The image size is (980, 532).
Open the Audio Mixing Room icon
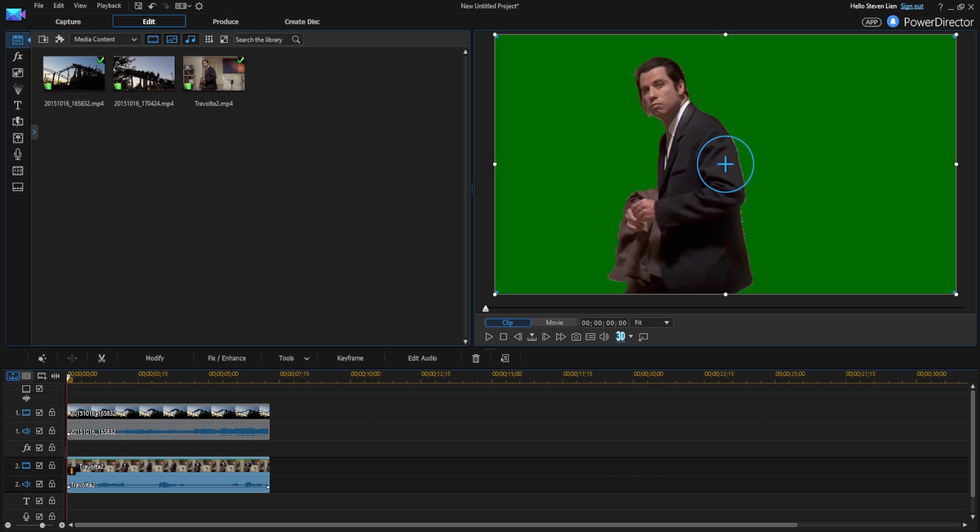click(x=18, y=138)
